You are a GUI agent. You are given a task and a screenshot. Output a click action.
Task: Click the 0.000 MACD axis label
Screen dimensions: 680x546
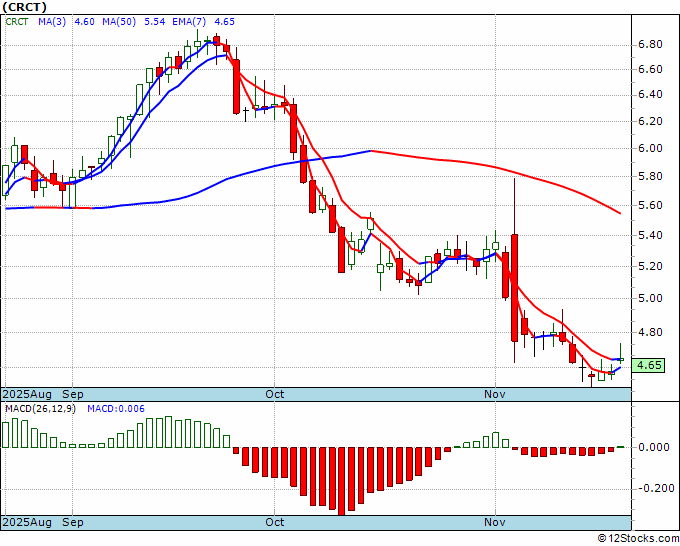pos(654,447)
